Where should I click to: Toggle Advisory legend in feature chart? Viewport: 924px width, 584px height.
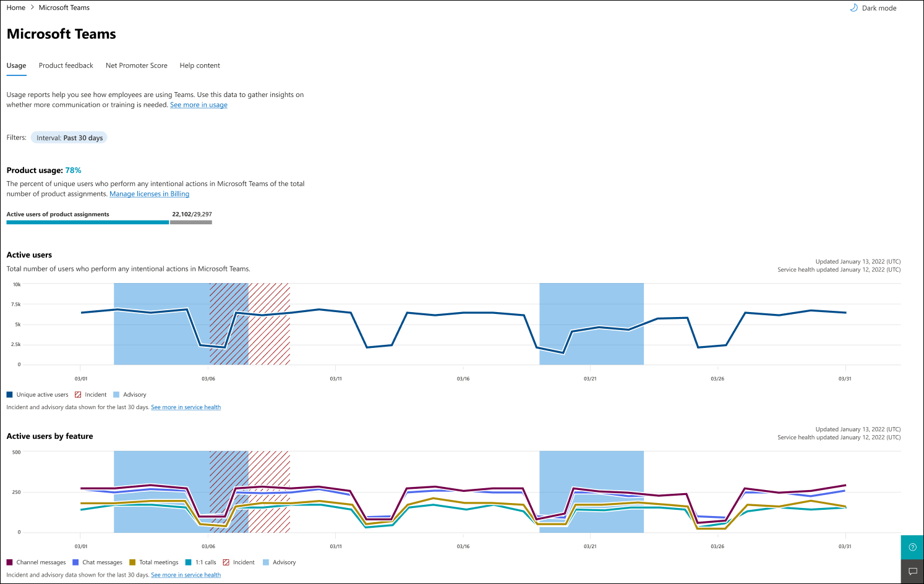[x=280, y=562]
